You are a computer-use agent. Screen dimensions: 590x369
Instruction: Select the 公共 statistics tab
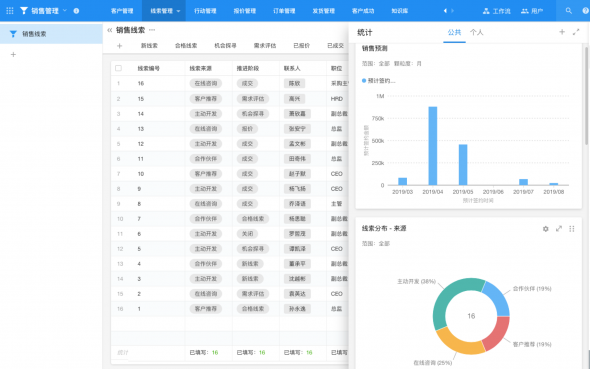[x=454, y=32]
